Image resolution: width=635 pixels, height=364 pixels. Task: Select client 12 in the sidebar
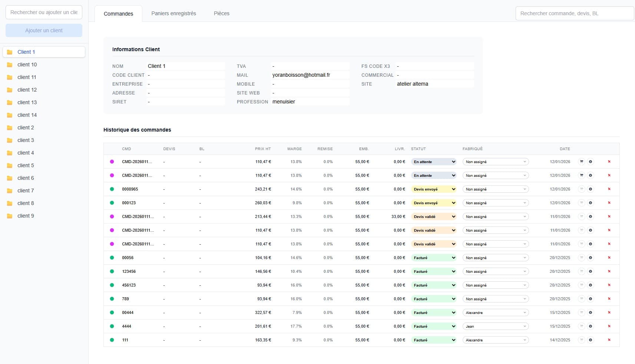click(44, 90)
